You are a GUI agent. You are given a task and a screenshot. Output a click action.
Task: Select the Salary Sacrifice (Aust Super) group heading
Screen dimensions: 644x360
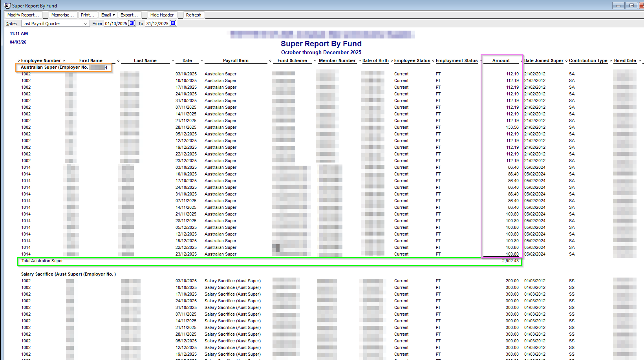pyautogui.click(x=68, y=274)
